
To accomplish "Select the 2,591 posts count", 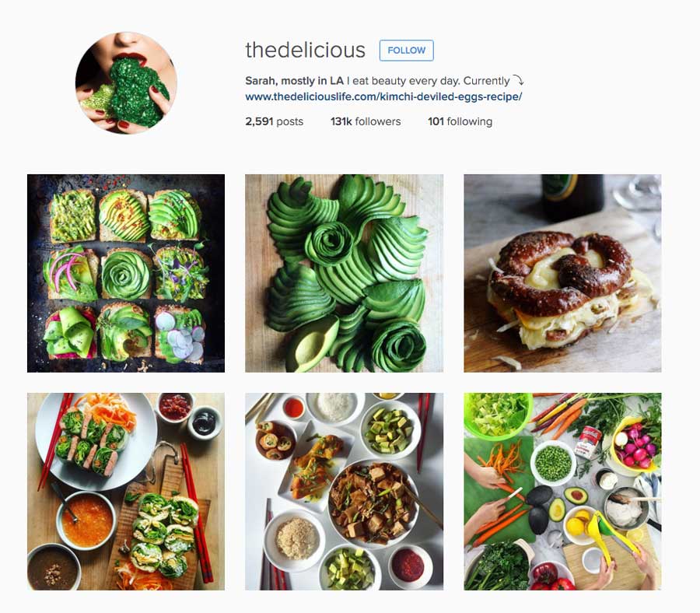I will pos(274,121).
